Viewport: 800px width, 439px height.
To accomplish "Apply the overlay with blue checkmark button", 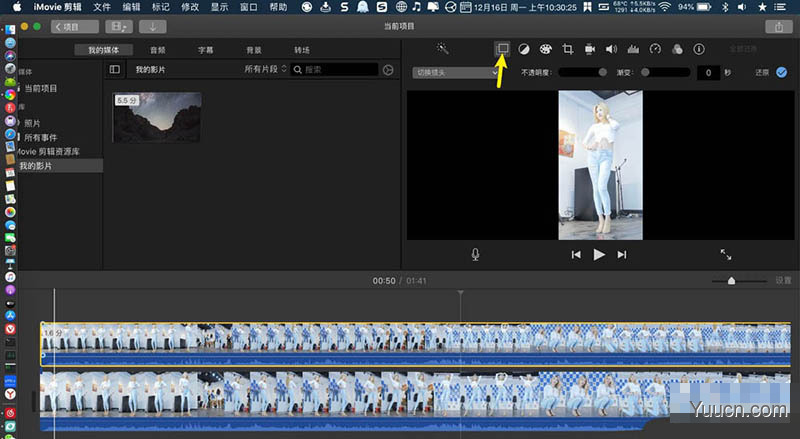I will [x=781, y=72].
